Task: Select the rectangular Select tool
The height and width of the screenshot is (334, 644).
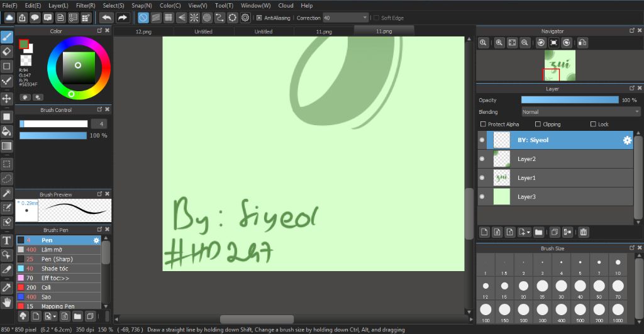Action: [x=6, y=164]
